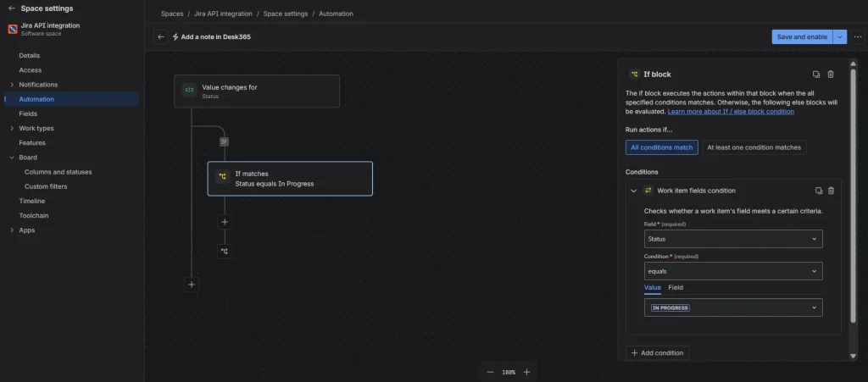868x382 pixels.
Task: Click the IF badge on the flow
Action: (x=224, y=142)
